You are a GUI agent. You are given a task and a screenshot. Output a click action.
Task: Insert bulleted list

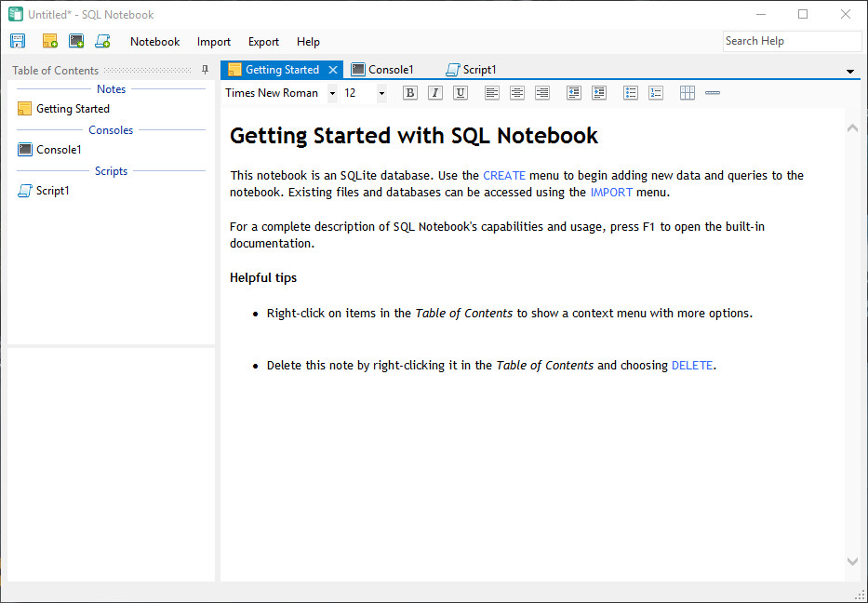point(631,92)
